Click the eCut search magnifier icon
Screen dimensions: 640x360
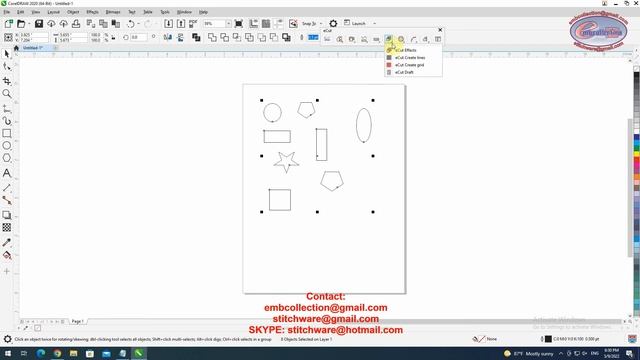pyautogui.click(x=340, y=39)
